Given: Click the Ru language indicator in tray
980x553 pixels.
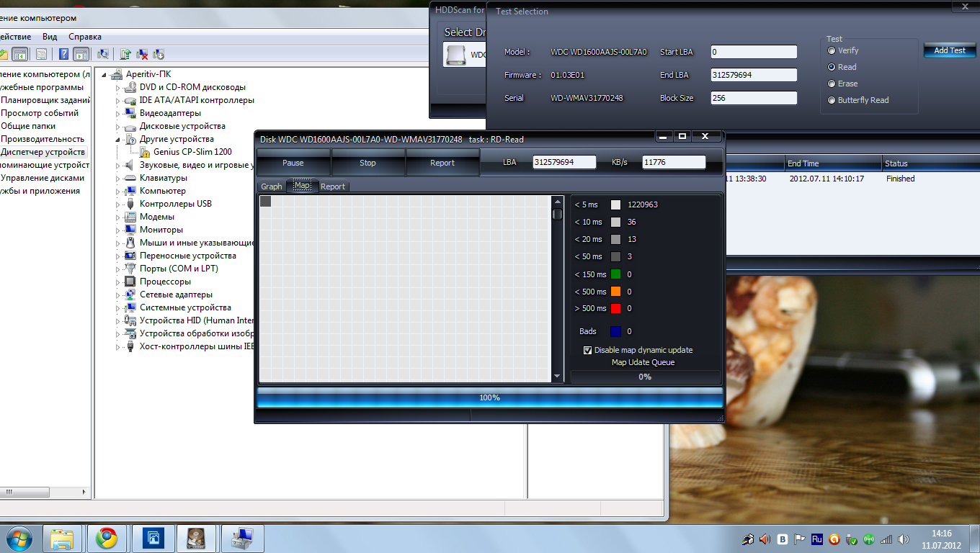Looking at the screenshot, I should 817,539.
